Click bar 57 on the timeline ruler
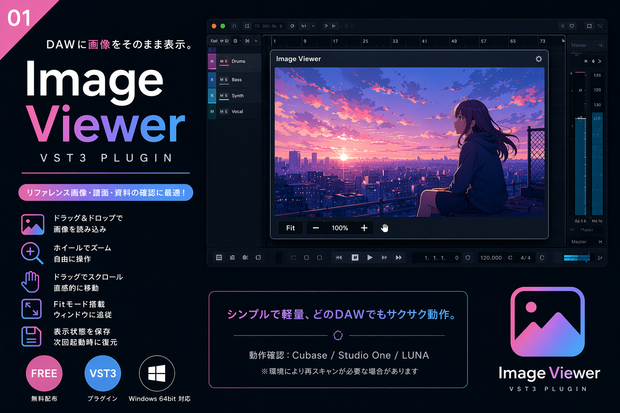 pos(483,41)
